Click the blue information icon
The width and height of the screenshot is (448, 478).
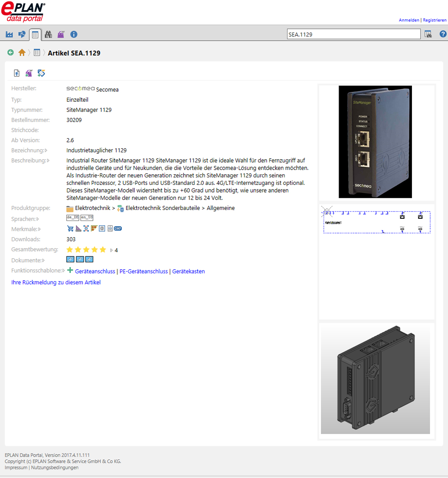(x=74, y=35)
